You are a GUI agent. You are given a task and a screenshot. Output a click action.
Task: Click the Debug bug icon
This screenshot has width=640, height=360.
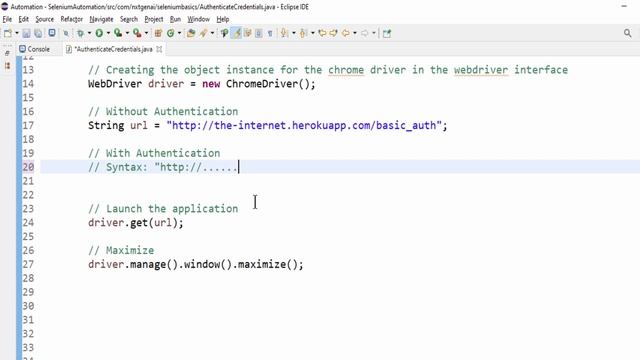[80, 33]
